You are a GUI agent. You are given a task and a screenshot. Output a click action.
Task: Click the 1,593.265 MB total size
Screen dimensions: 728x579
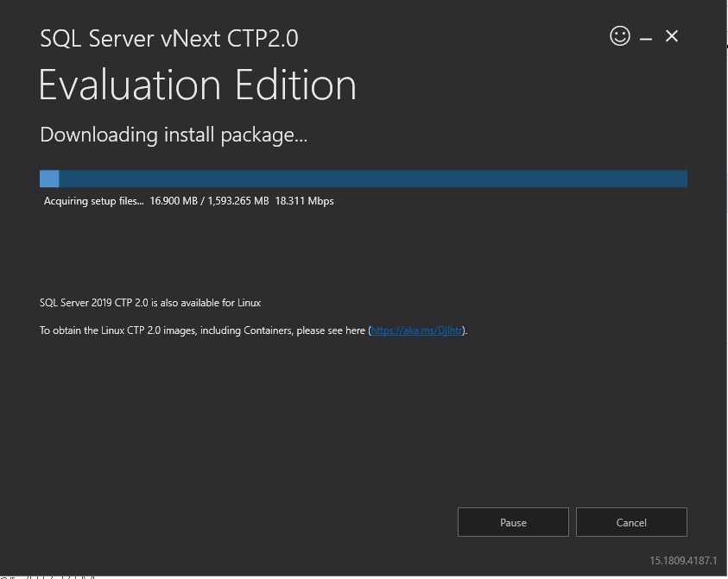(238, 201)
